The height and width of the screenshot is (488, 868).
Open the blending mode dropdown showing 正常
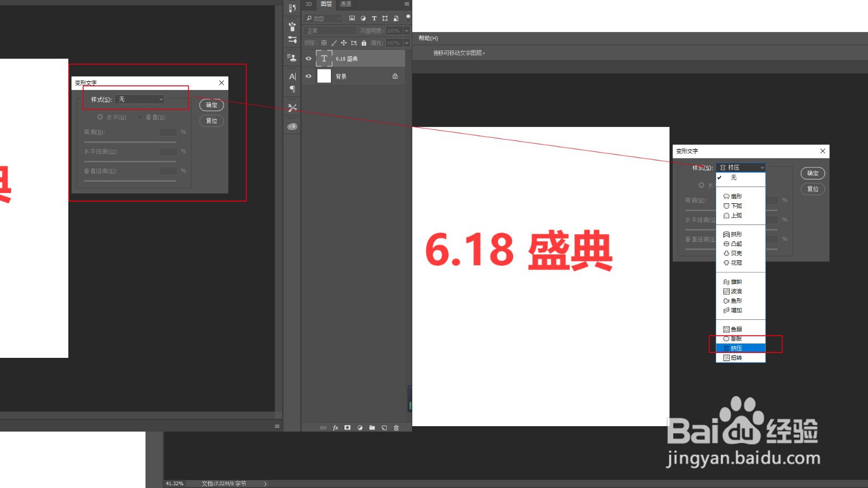click(328, 30)
